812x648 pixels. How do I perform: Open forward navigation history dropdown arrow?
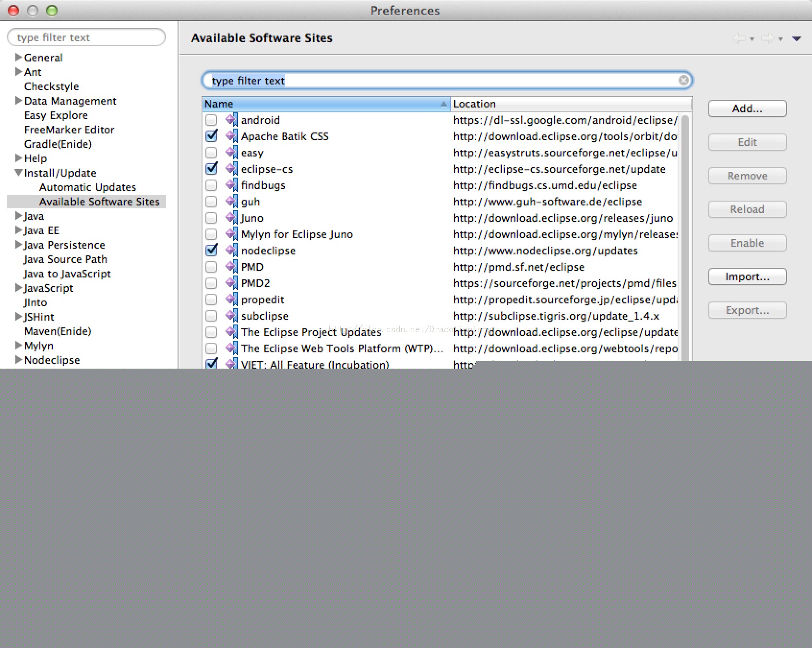point(781,39)
